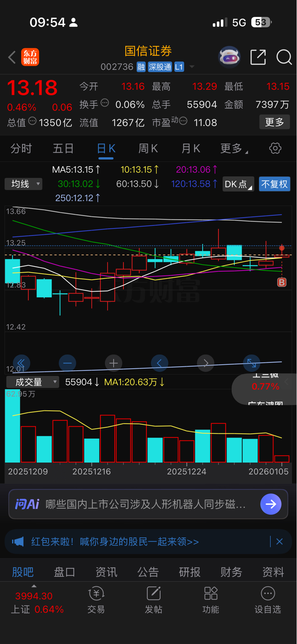This screenshot has height=644, width=297.
Task: Tap the 问Ai question input field
Action: [146, 504]
